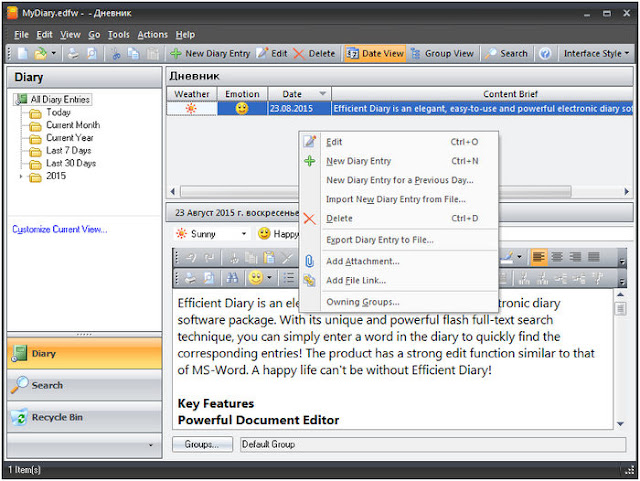Open the Edit menu in menu bar
Viewport: 640px width, 481px height.
(44, 35)
